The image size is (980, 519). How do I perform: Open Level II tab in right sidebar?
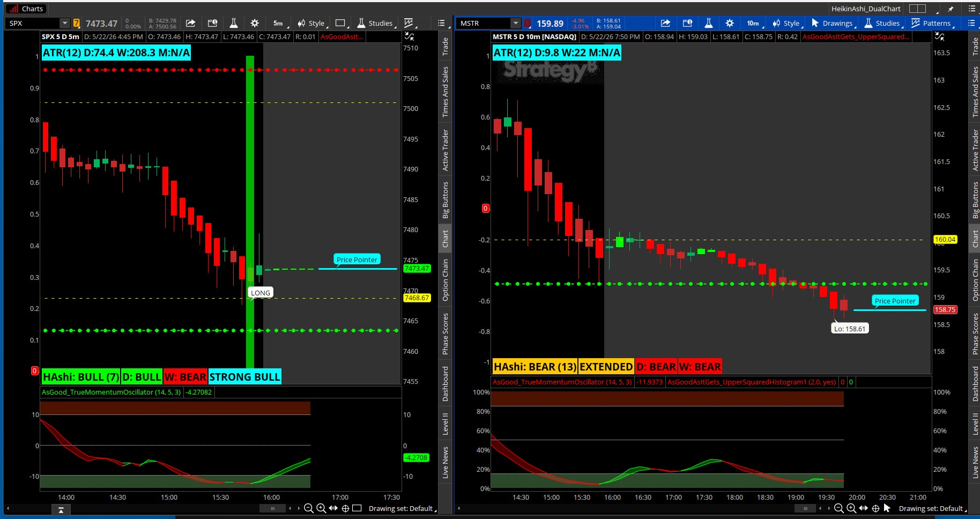975,424
